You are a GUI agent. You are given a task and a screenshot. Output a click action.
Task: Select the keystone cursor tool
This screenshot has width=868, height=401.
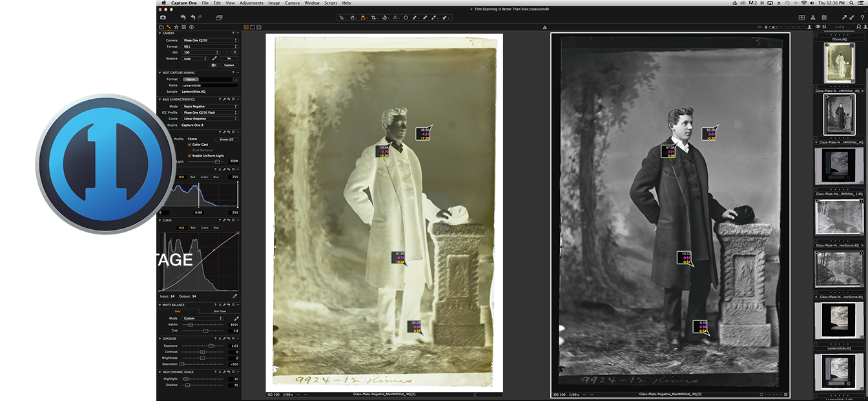click(395, 17)
